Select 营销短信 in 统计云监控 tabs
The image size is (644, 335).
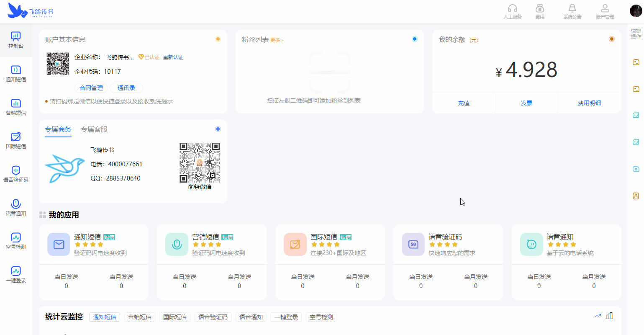140,317
